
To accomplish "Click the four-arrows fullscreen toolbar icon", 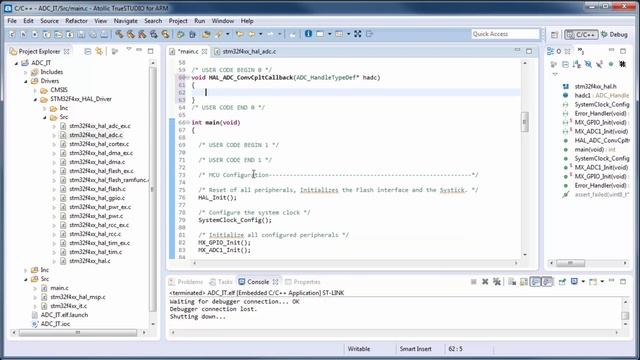I will point(358,34).
